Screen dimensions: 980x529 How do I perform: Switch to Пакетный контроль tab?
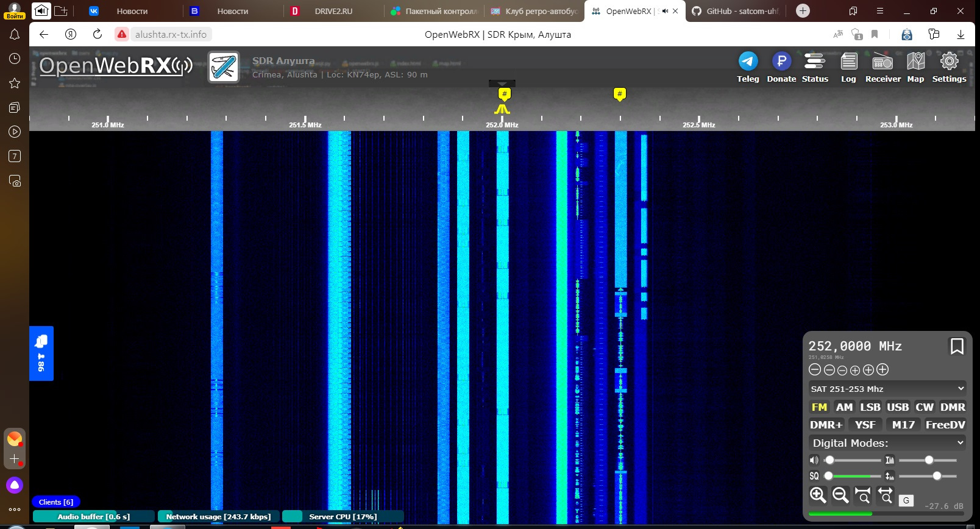[x=433, y=11]
